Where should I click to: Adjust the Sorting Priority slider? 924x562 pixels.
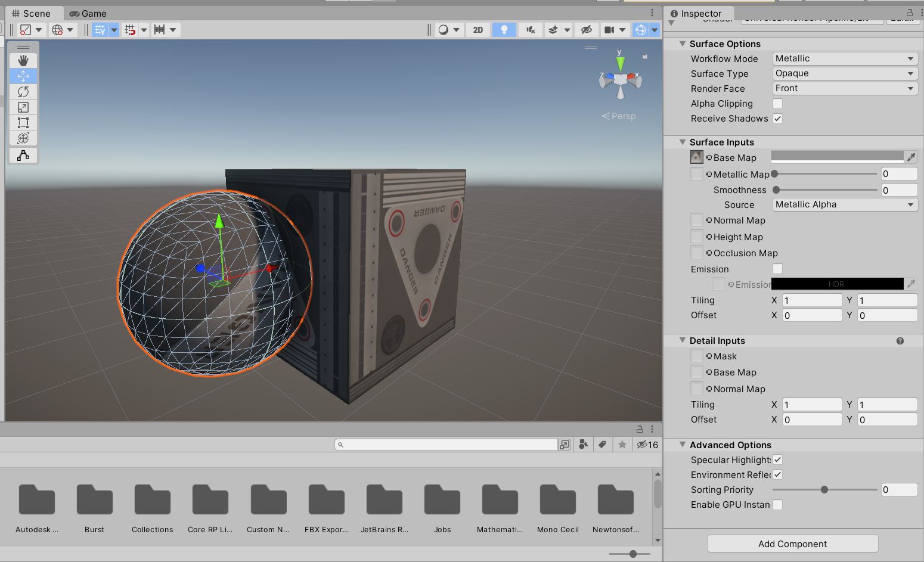click(824, 489)
